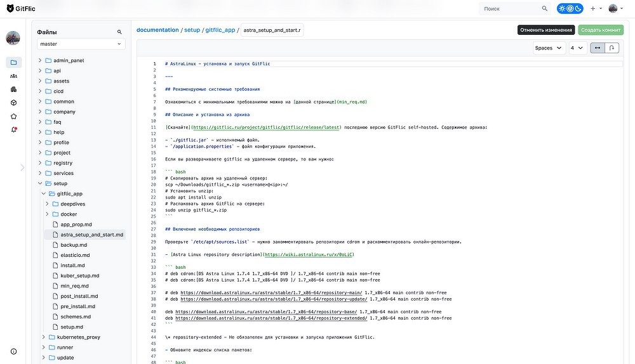Open the info circle icon at sidebar bottom
Viewport: 635px width, 364px height.
pyautogui.click(x=13, y=351)
